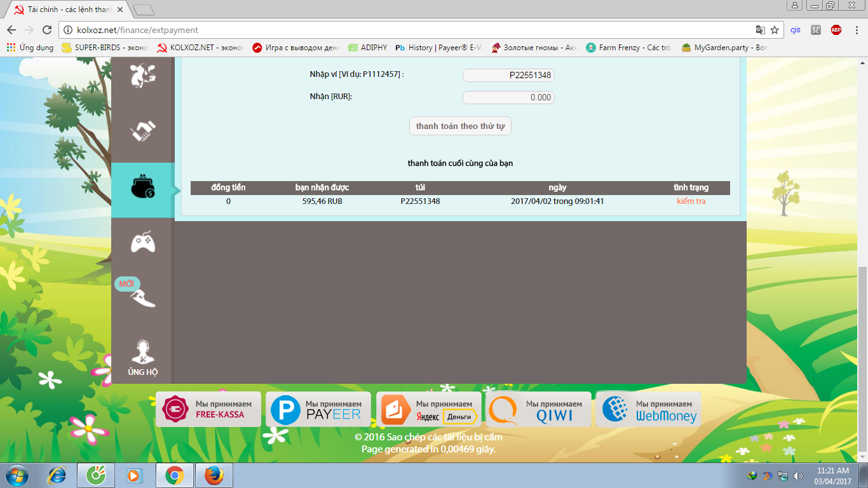
Task: Open the SUPER-BIRDS bookmark
Action: coord(105,48)
